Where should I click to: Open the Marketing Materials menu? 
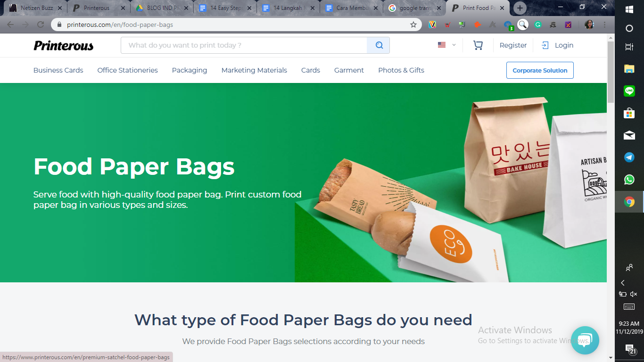point(254,70)
